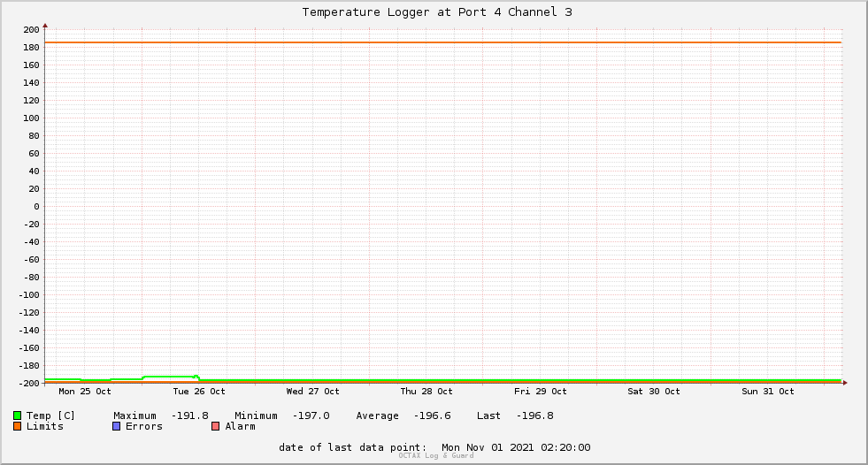Click the Maximum value -191.8
This screenshot has height=465, width=868.
point(190,415)
